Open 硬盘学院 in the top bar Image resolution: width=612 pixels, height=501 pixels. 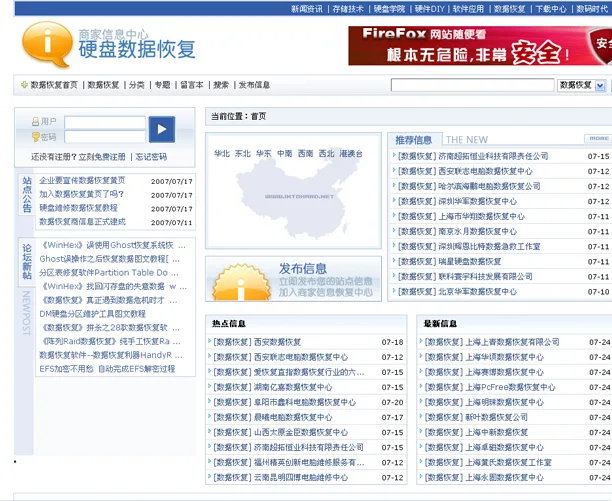[x=390, y=8]
